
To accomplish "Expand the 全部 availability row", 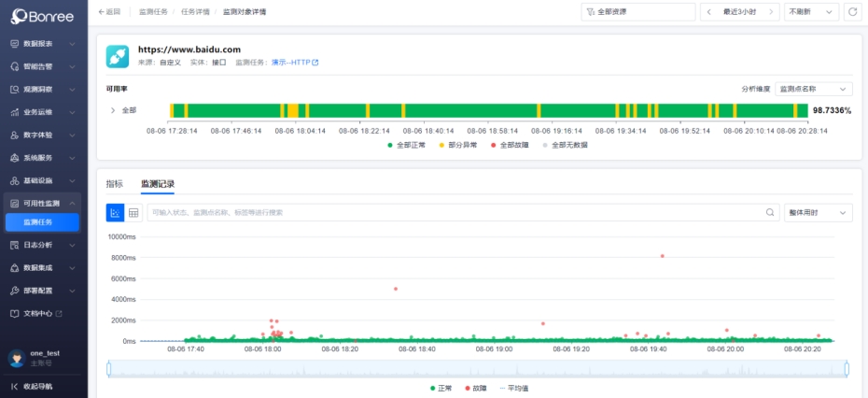I will tap(113, 110).
